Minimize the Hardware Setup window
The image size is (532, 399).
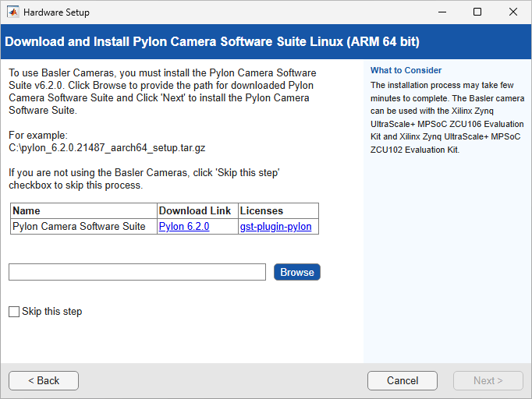pyautogui.click(x=442, y=12)
